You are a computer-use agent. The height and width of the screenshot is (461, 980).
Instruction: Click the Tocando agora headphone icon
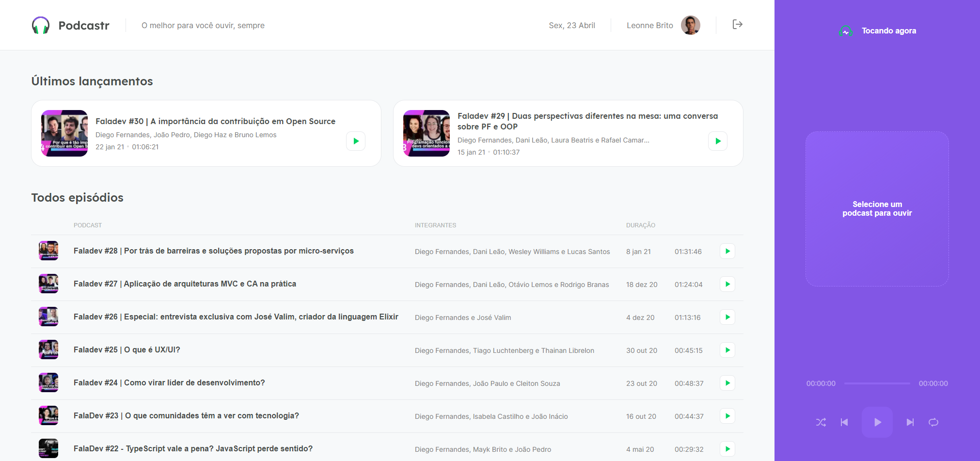pos(846,31)
